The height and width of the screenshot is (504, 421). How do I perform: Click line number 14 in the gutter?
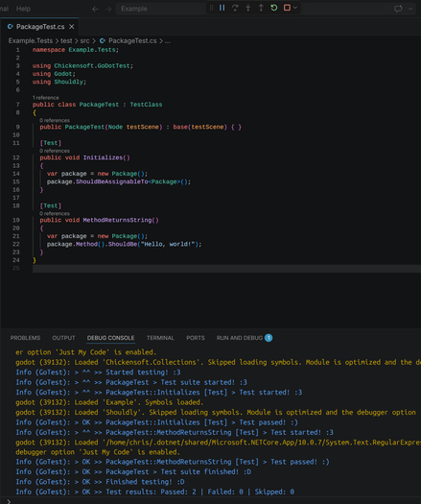tap(16, 174)
